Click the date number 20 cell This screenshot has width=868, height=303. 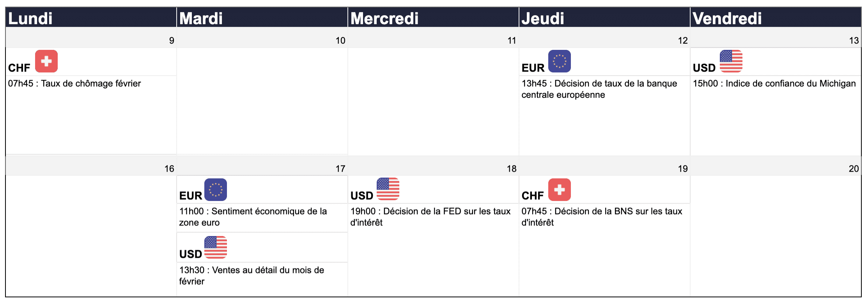[853, 169]
